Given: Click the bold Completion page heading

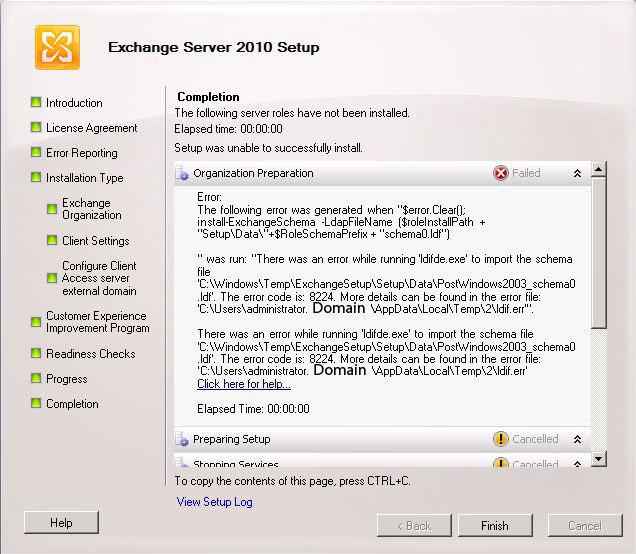Looking at the screenshot, I should pos(208,97).
